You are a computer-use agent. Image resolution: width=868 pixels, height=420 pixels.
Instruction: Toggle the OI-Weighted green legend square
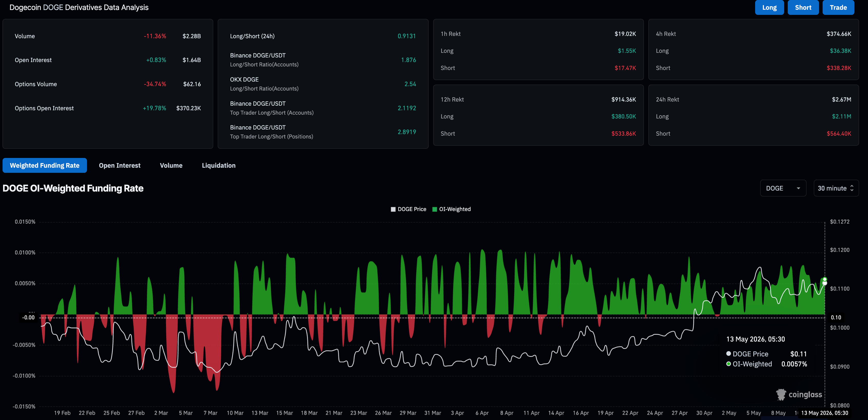coord(434,209)
